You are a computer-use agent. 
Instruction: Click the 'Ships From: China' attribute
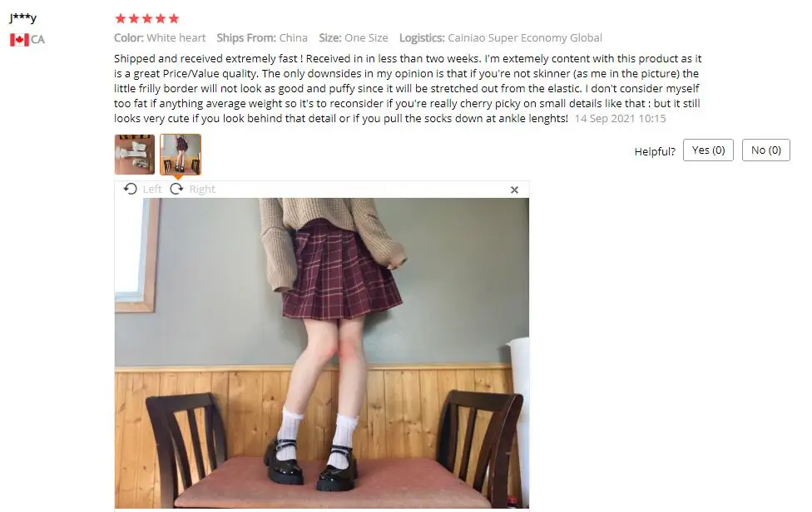262,37
